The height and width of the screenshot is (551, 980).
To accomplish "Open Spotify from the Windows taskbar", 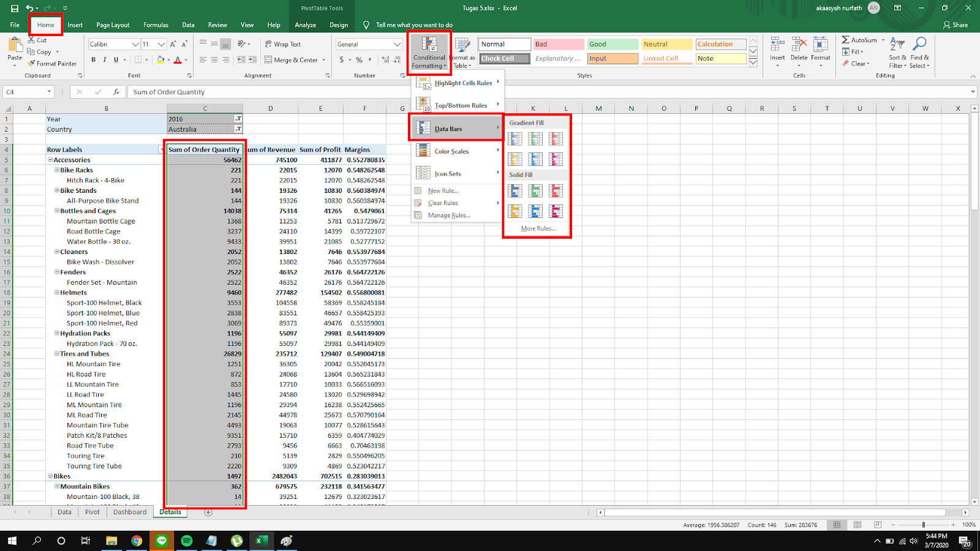I will (x=187, y=541).
